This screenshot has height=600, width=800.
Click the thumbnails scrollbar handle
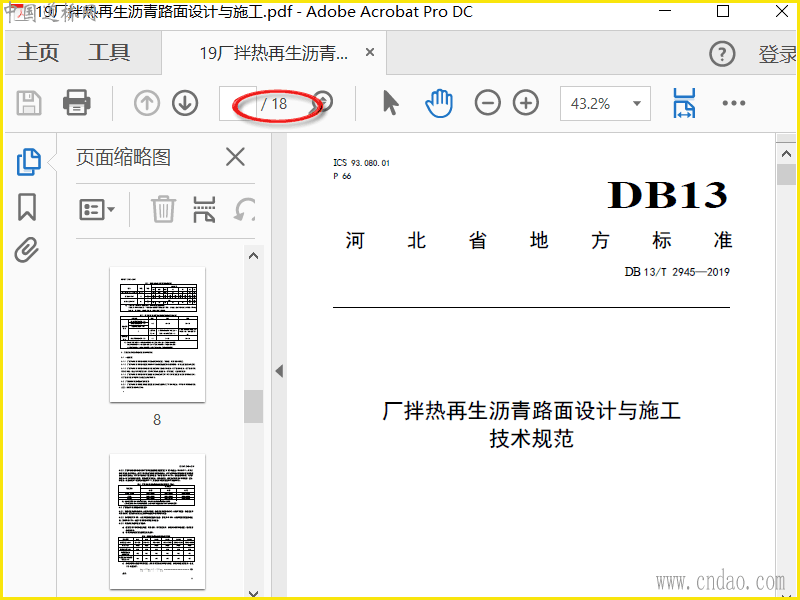[254, 407]
